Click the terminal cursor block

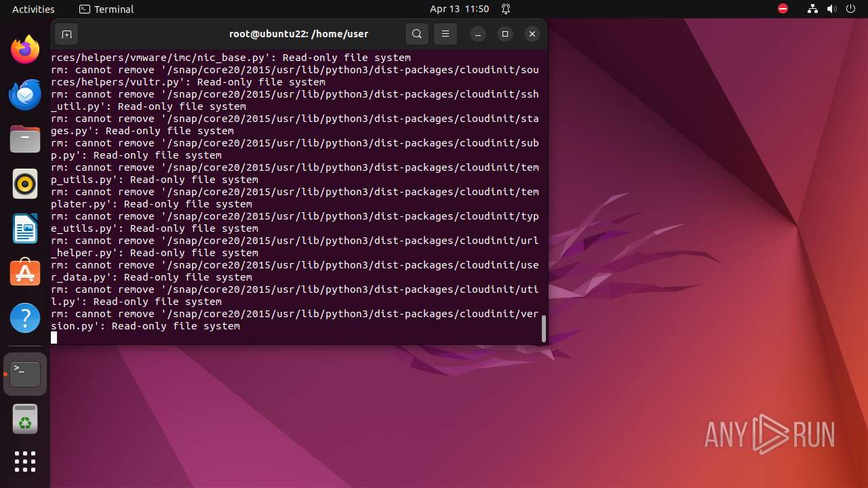[54, 338]
